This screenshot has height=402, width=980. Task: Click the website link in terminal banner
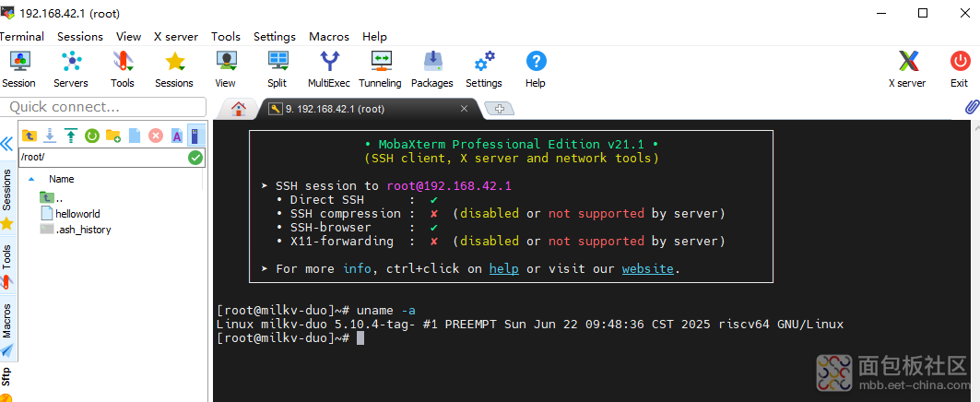coord(647,269)
